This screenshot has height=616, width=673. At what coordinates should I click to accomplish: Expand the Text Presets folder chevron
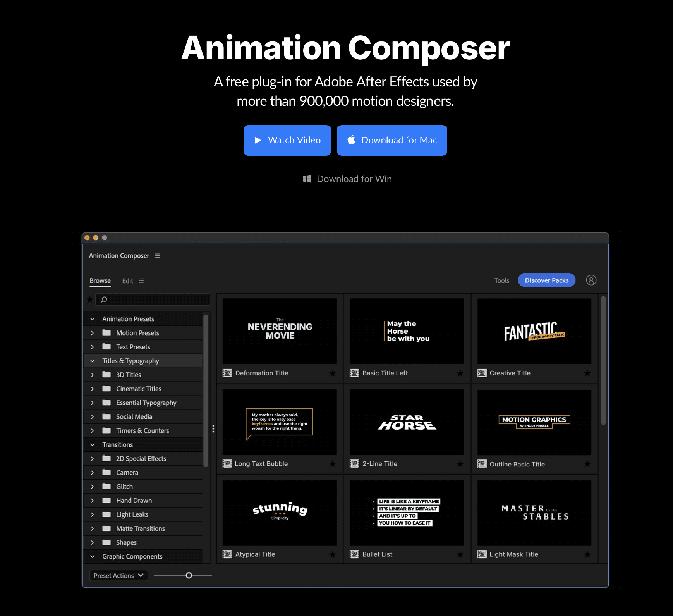pos(92,347)
